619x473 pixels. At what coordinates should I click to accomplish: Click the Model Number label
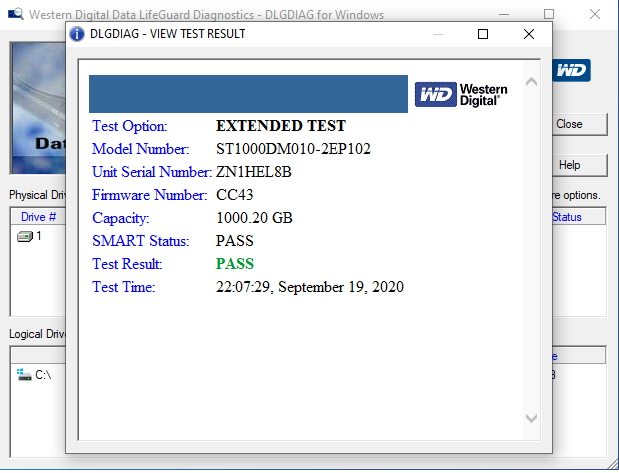click(x=141, y=149)
